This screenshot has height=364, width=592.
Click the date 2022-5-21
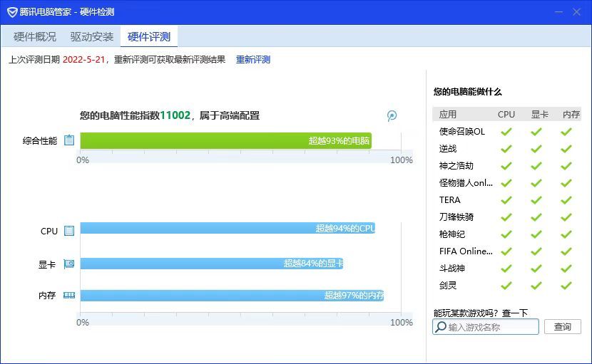83,60
